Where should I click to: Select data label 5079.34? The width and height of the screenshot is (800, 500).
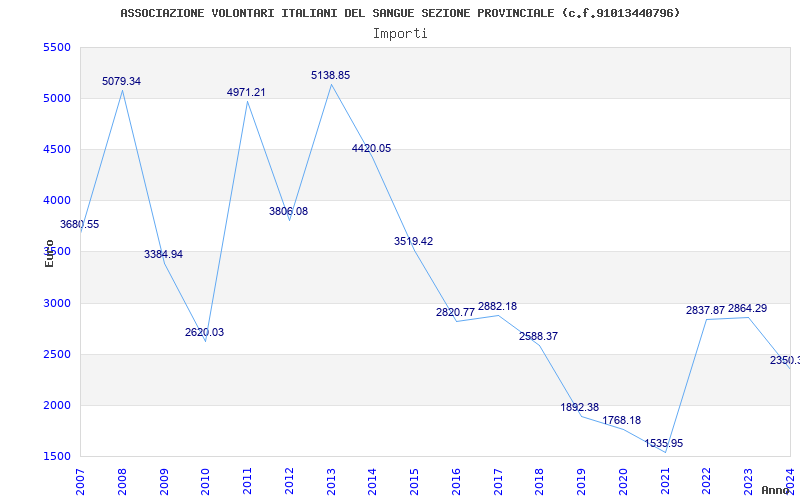tap(121, 81)
